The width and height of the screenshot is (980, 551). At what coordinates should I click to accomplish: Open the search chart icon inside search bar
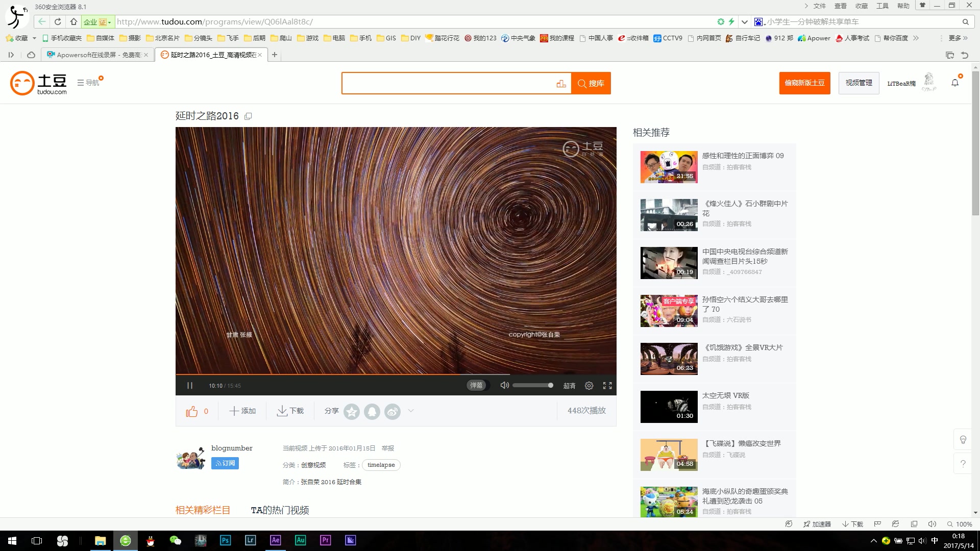[561, 83]
